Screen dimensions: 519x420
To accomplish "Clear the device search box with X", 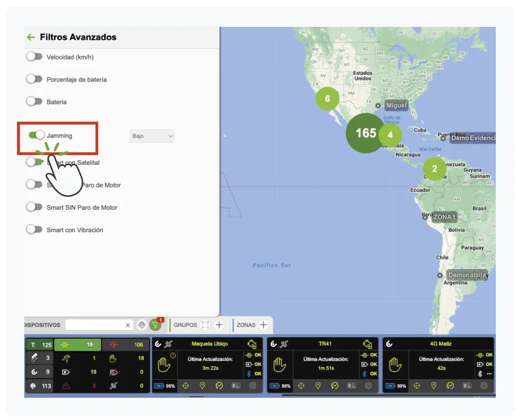I will point(128,325).
